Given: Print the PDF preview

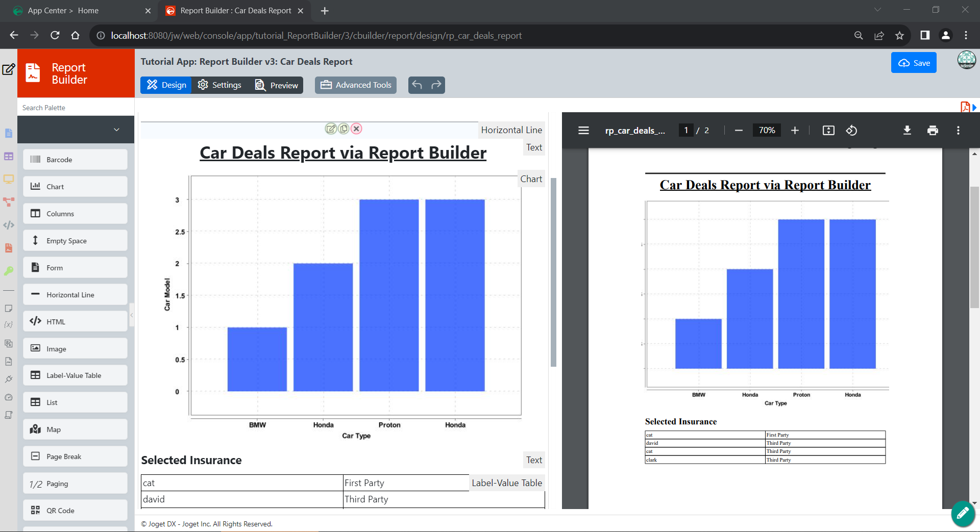Looking at the screenshot, I should 933,131.
